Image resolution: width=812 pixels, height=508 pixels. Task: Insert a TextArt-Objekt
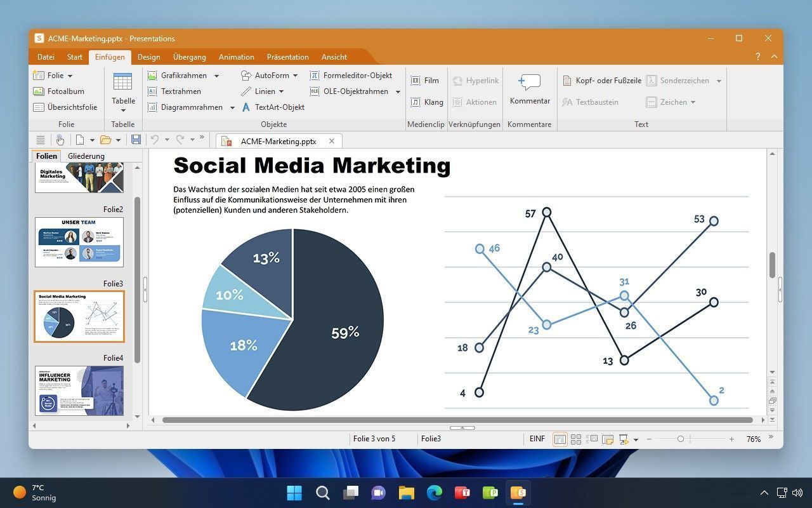click(273, 107)
